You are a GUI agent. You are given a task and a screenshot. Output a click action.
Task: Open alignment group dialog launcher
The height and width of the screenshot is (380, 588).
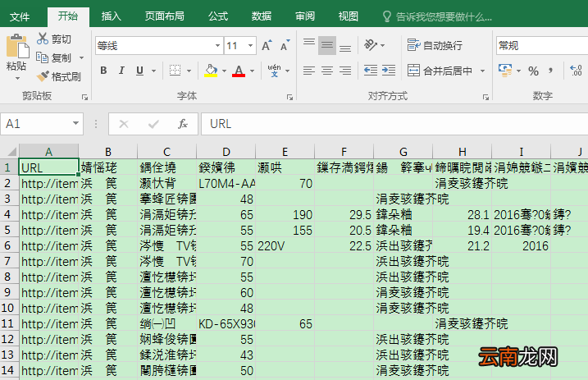tap(485, 97)
